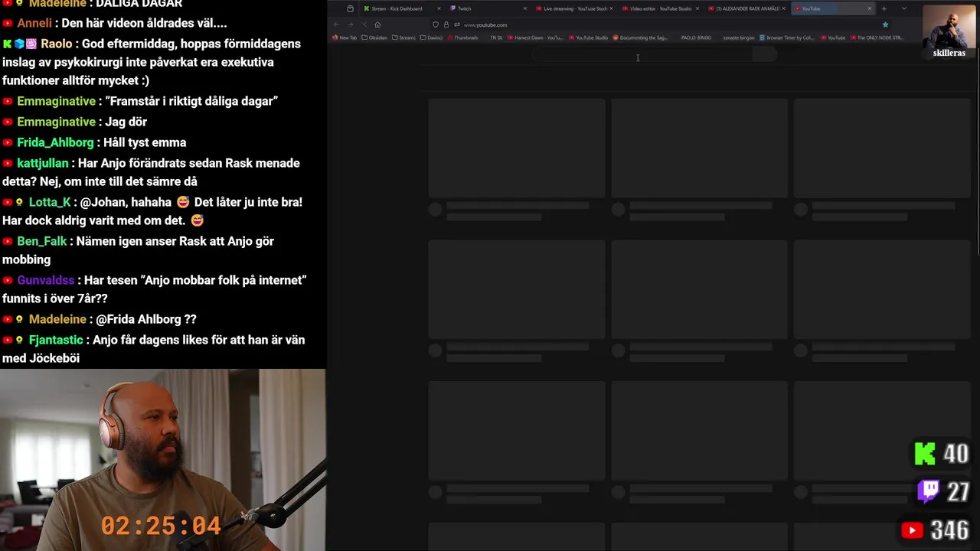The image size is (980, 551).
Task: Open the YouTube bookmark in the bookmarks bar
Action: (833, 37)
